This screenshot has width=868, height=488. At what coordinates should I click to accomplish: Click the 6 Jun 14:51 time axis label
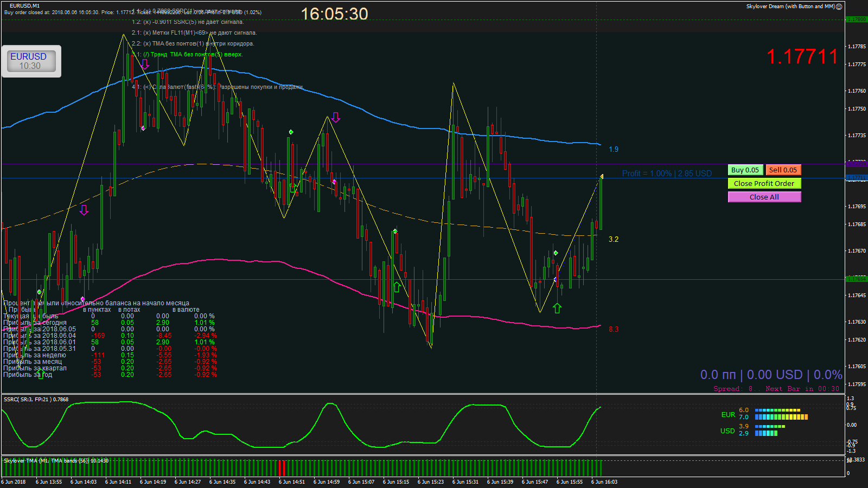point(292,481)
